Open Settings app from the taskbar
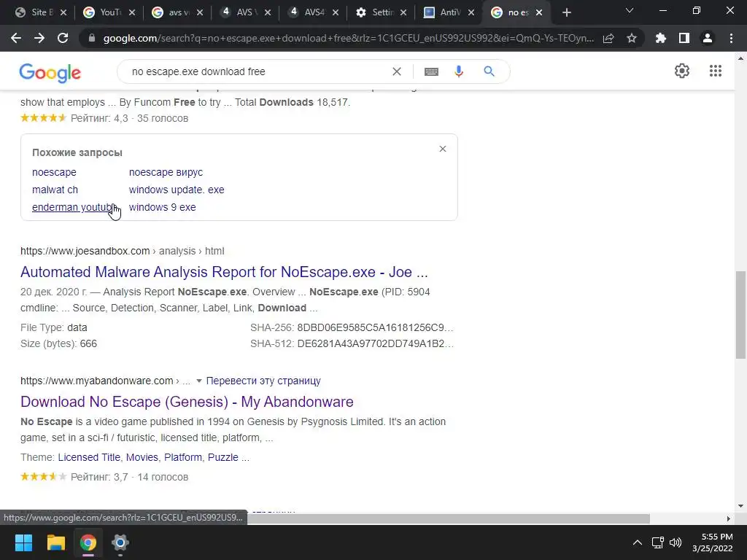The image size is (747, 560). click(120, 542)
